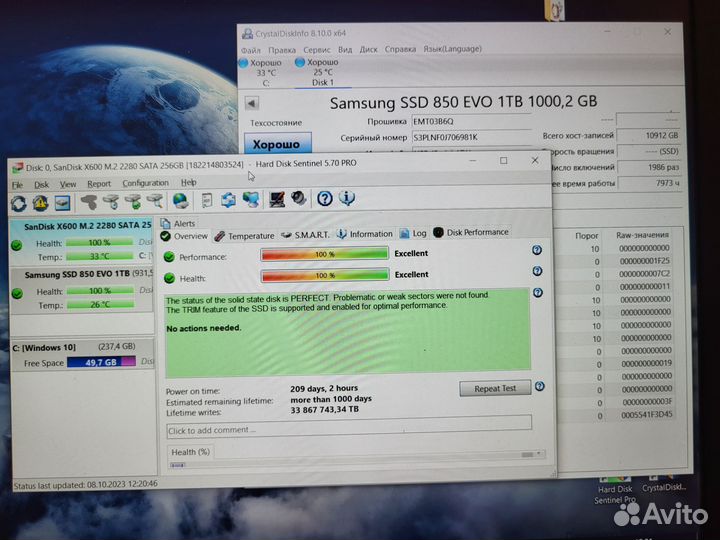
Task: Click the Repeat Test button
Action: 495,388
